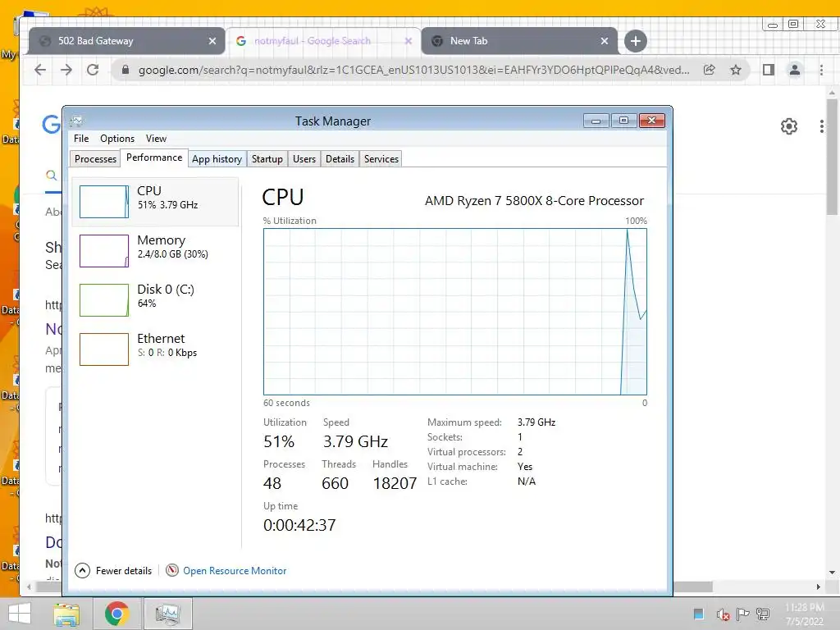The height and width of the screenshot is (630, 840).
Task: Switch to the New Tab browser tab
Action: [518, 41]
